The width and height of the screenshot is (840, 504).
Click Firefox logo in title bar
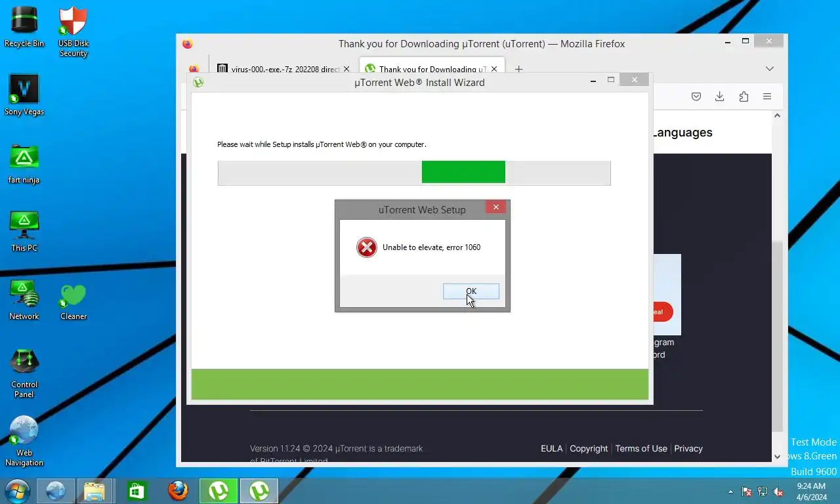click(188, 44)
